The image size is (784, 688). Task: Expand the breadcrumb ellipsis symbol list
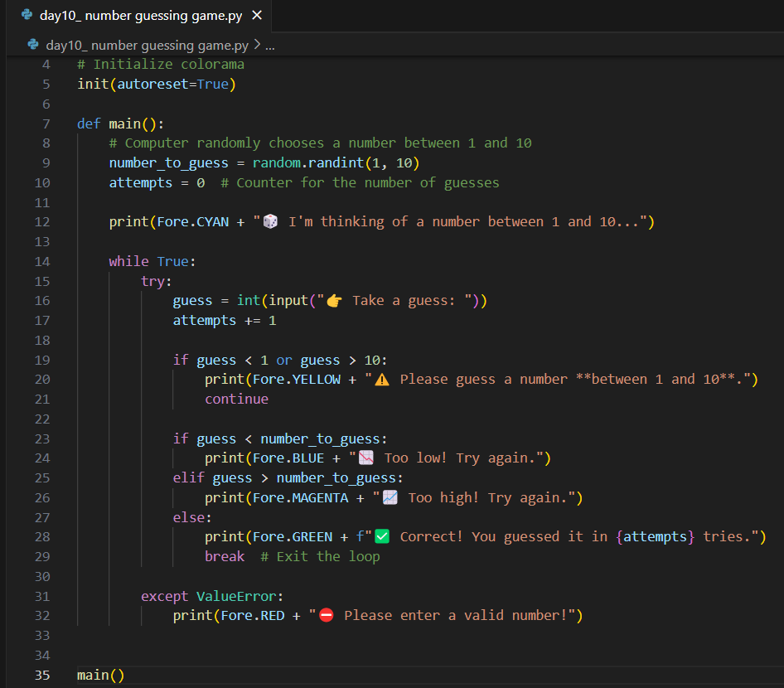pos(270,46)
